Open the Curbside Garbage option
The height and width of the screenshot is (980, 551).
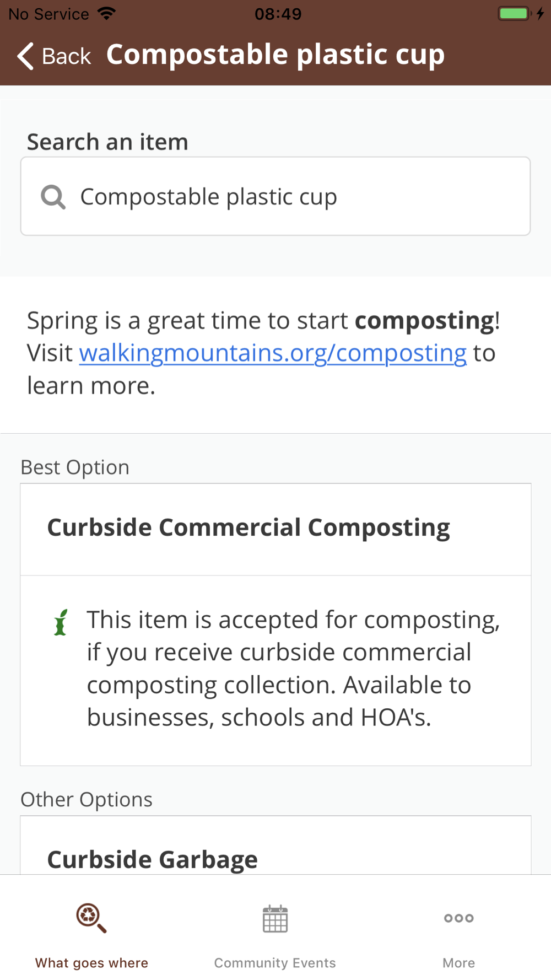coord(152,859)
